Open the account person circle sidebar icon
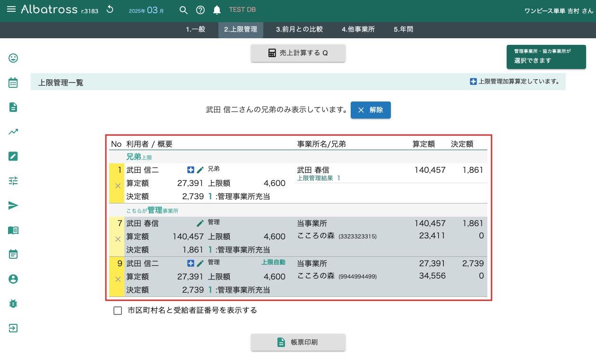The width and height of the screenshot is (596, 364). pos(13,279)
